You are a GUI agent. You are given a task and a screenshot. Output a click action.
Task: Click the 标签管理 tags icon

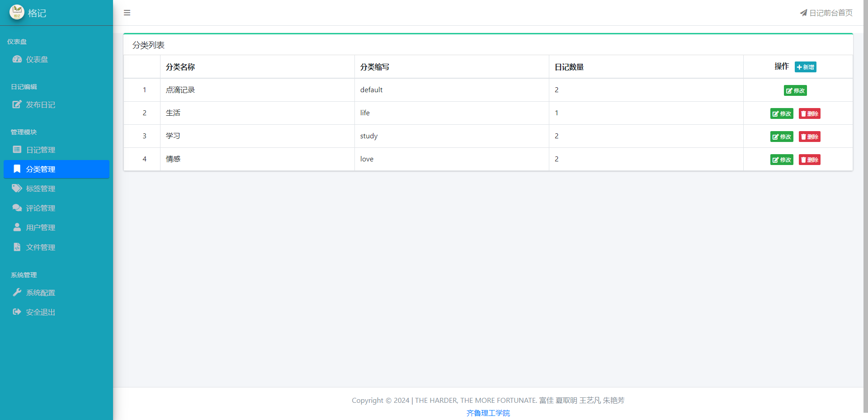point(17,188)
